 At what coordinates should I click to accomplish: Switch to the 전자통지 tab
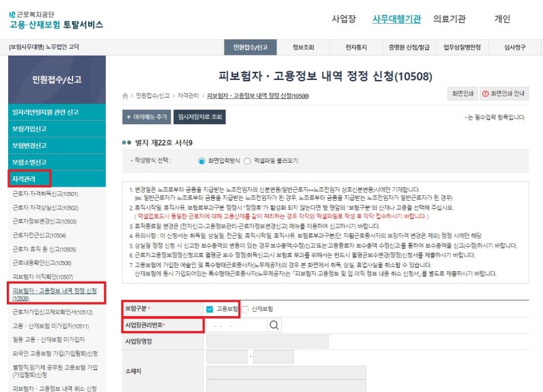pos(356,47)
